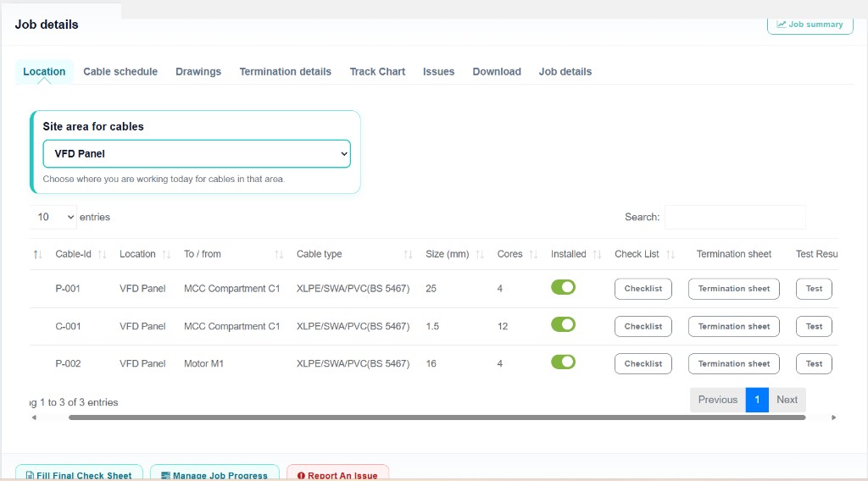Viewport: 868px width, 481px height.
Task: Open Termination sheet for cable P-002
Action: 733,363
